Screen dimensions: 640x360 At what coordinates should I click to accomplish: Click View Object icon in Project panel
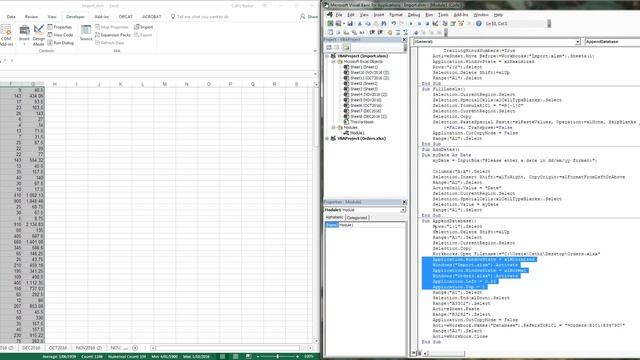(x=337, y=48)
